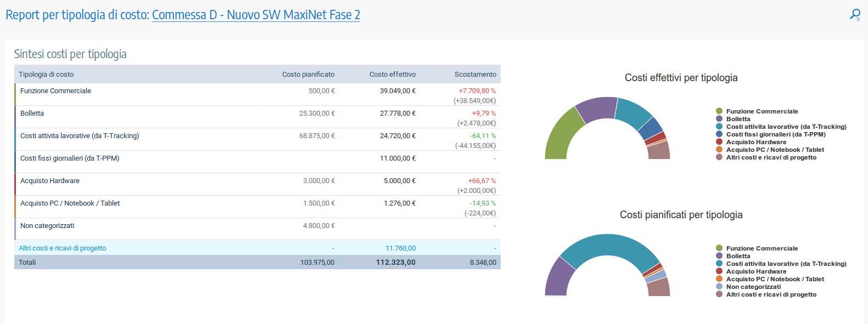
Task: Click the Tipologia di costo column header
Action: tap(46, 75)
